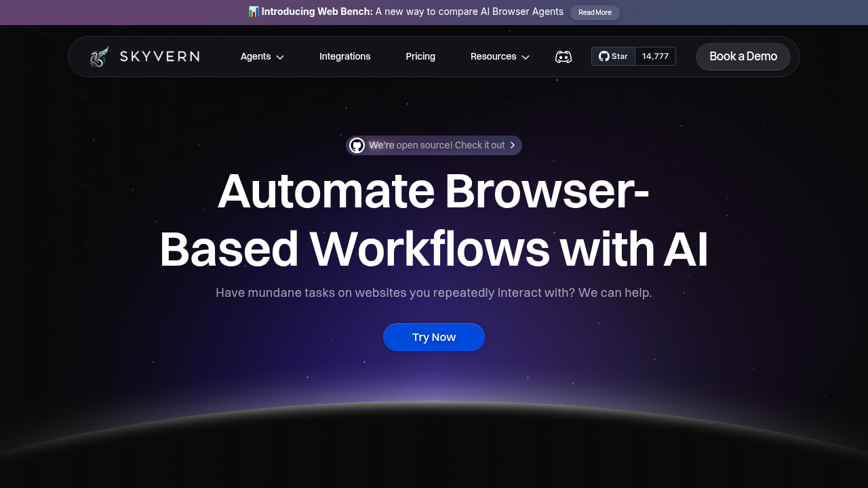The width and height of the screenshot is (868, 488).
Task: Click the bar chart emoji in announcement banner
Action: coord(254,12)
